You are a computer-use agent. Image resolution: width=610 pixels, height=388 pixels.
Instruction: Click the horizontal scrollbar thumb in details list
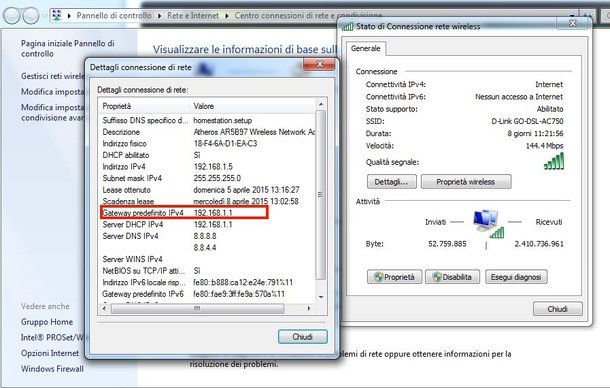tap(197, 309)
